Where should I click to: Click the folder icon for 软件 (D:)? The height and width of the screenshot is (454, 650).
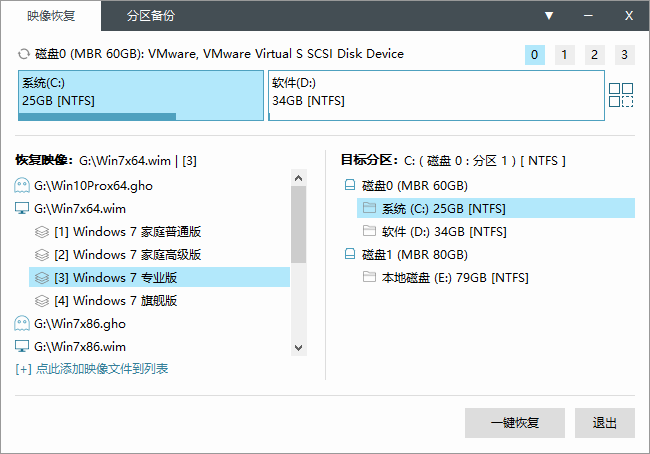(x=369, y=231)
